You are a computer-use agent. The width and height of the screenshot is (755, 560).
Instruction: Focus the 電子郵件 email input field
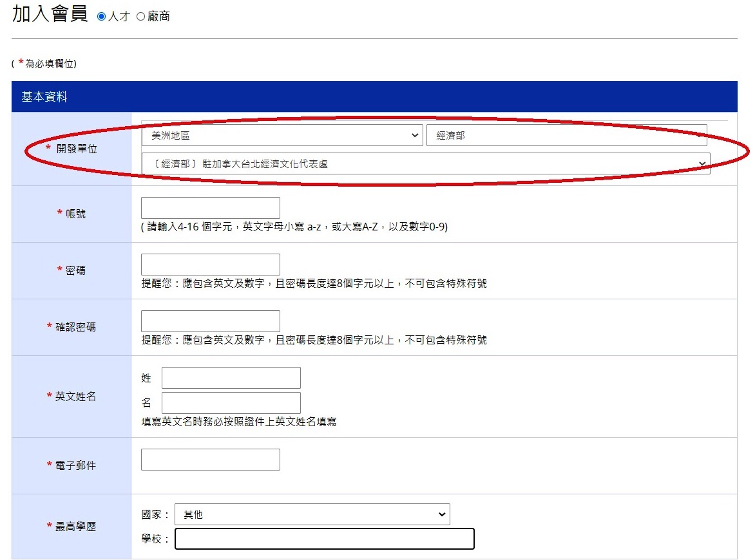point(210,460)
